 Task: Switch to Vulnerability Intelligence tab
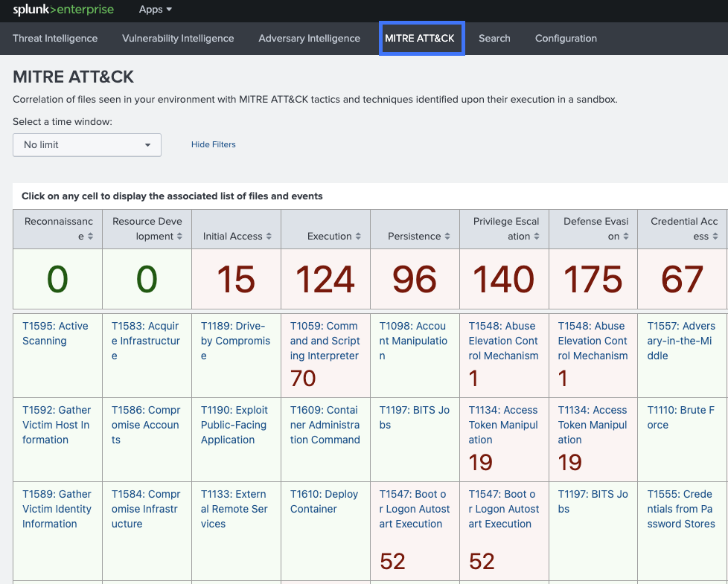[178, 39]
